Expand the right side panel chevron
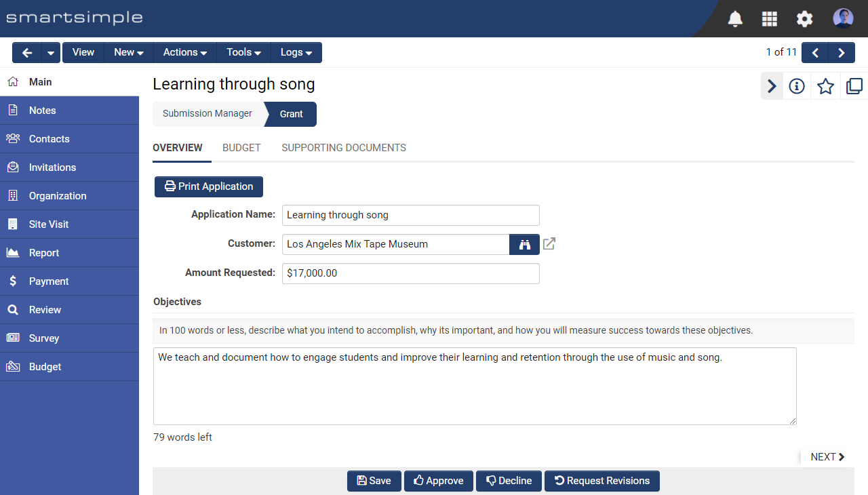Viewport: 868px width, 495px height. (772, 86)
